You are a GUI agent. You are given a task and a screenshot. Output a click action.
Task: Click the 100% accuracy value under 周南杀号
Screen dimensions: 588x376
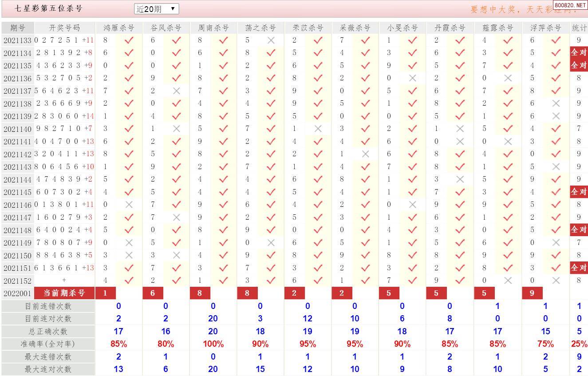tap(213, 344)
